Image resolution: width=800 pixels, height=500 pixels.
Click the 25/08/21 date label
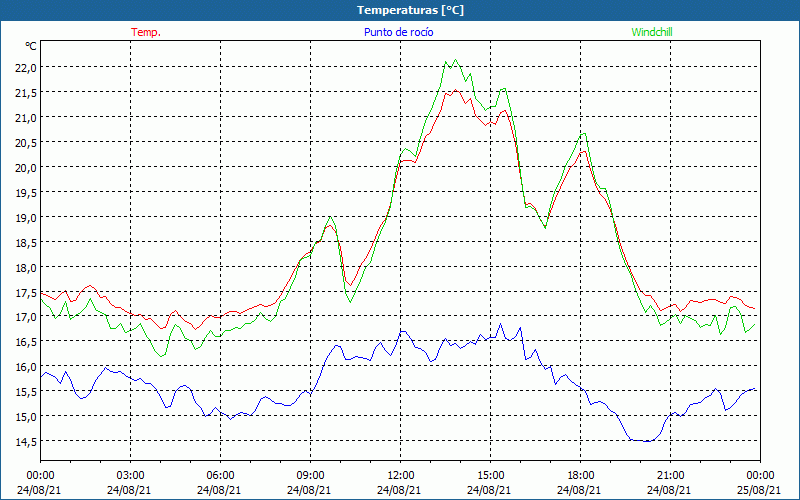tap(760, 490)
